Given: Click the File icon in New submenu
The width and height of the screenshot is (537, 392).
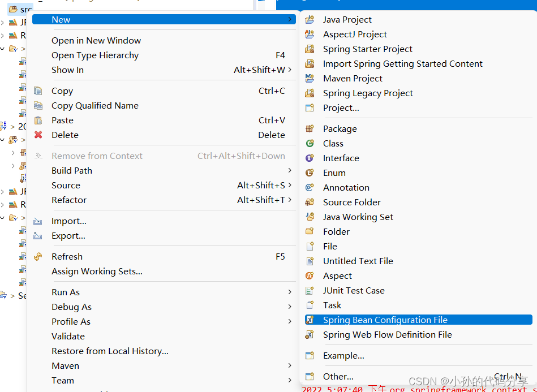Looking at the screenshot, I should [310, 247].
